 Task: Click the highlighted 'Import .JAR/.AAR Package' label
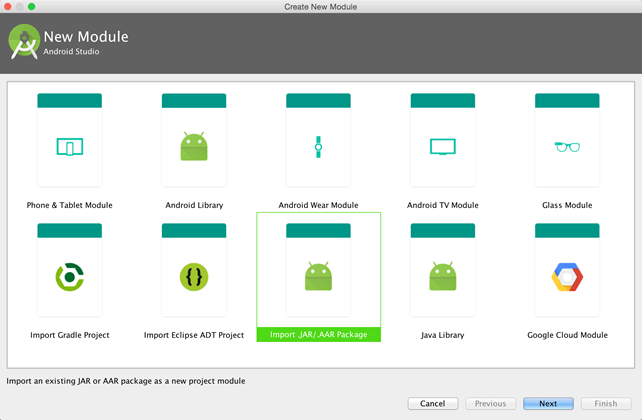(x=319, y=334)
